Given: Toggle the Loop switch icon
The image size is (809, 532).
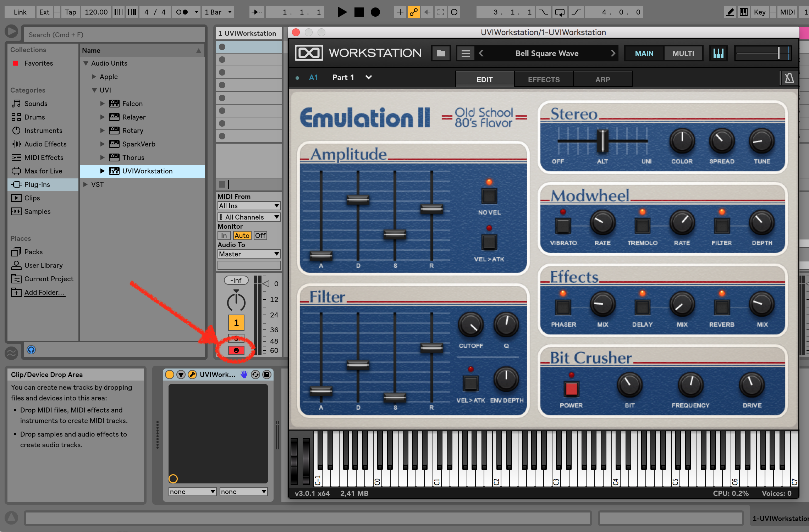Looking at the screenshot, I should point(560,12).
